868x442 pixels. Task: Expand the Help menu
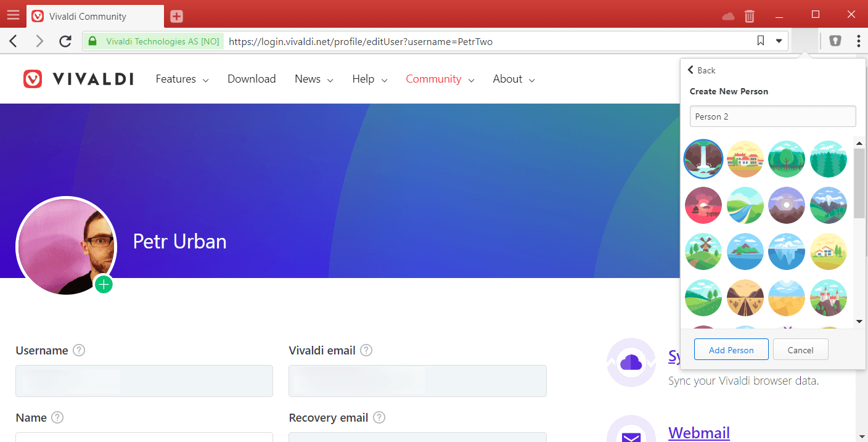click(370, 79)
